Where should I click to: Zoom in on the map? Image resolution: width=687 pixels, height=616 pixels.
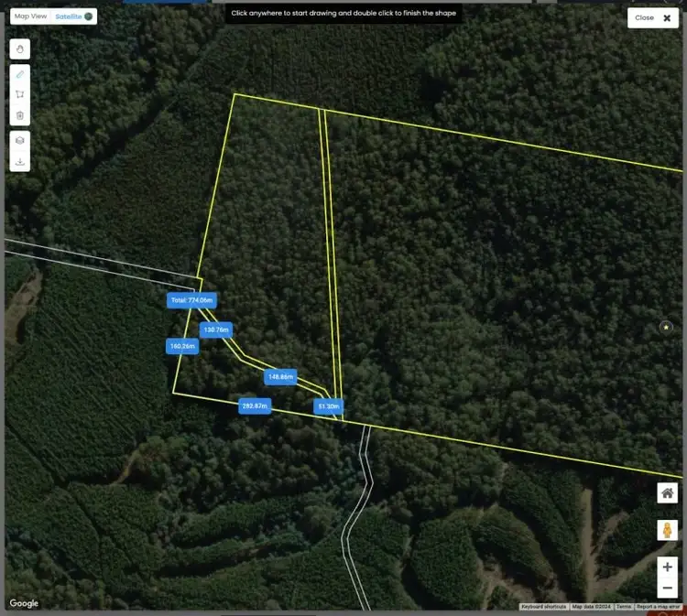point(667,567)
